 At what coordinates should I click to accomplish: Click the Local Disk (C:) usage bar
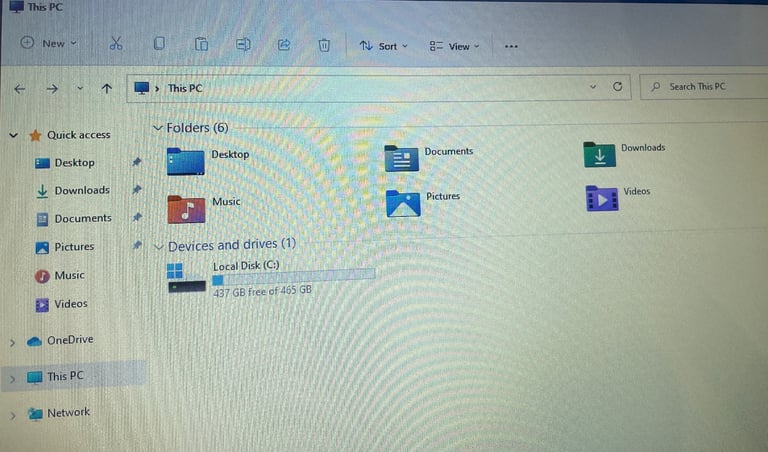tap(293, 279)
